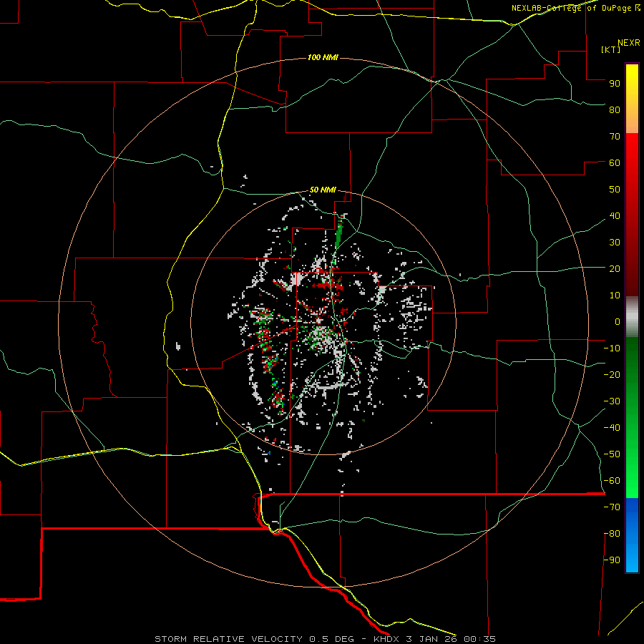Image resolution: width=644 pixels, height=644 pixels.
Task: Click the -50 knot scale label
Action: (x=612, y=454)
